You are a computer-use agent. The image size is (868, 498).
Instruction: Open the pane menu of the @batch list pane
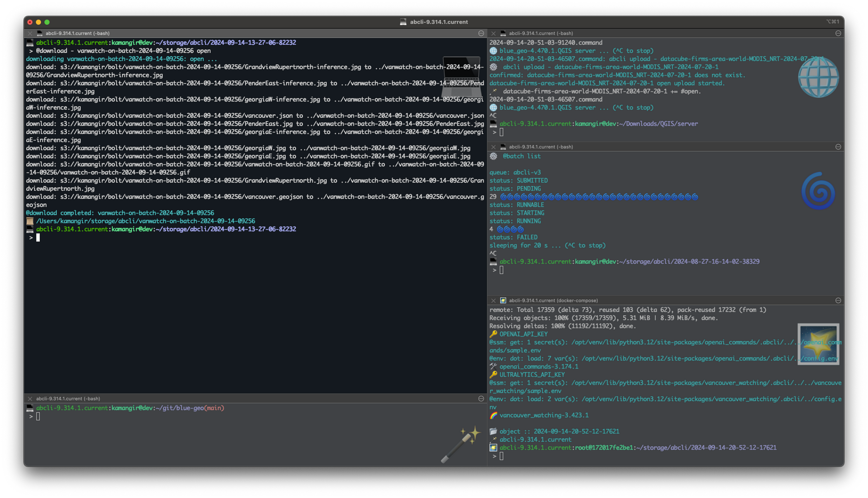[x=838, y=147]
